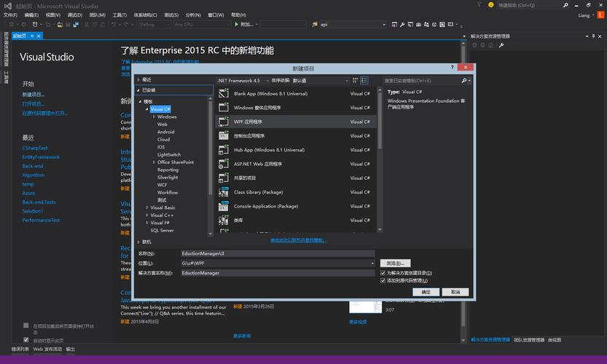Toggle 启动时显示此页 checkbox on start page

(x=26, y=340)
